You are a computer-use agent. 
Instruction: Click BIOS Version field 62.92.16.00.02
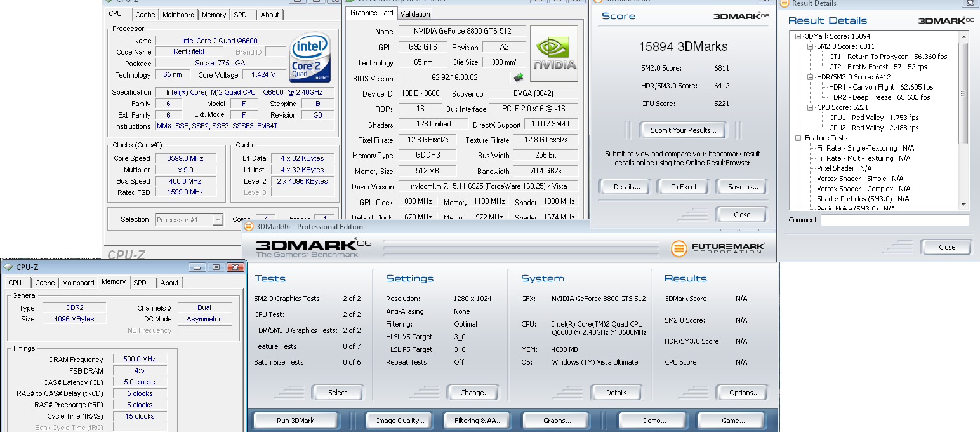[x=454, y=78]
